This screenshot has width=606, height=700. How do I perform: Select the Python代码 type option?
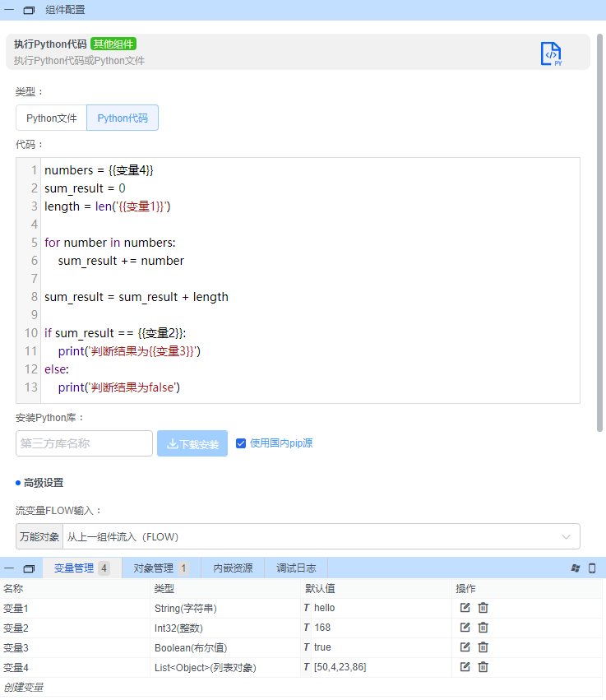tap(123, 118)
